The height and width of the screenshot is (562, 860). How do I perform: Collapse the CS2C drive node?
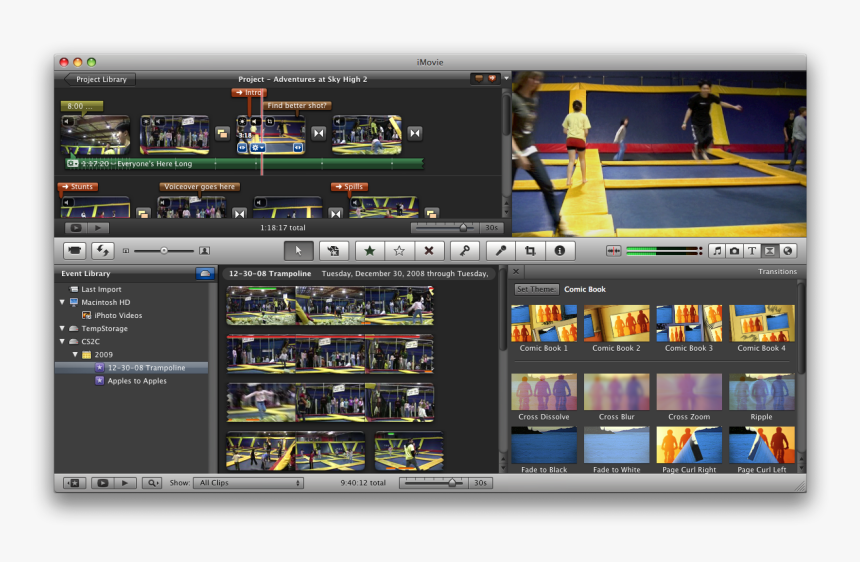(x=62, y=341)
